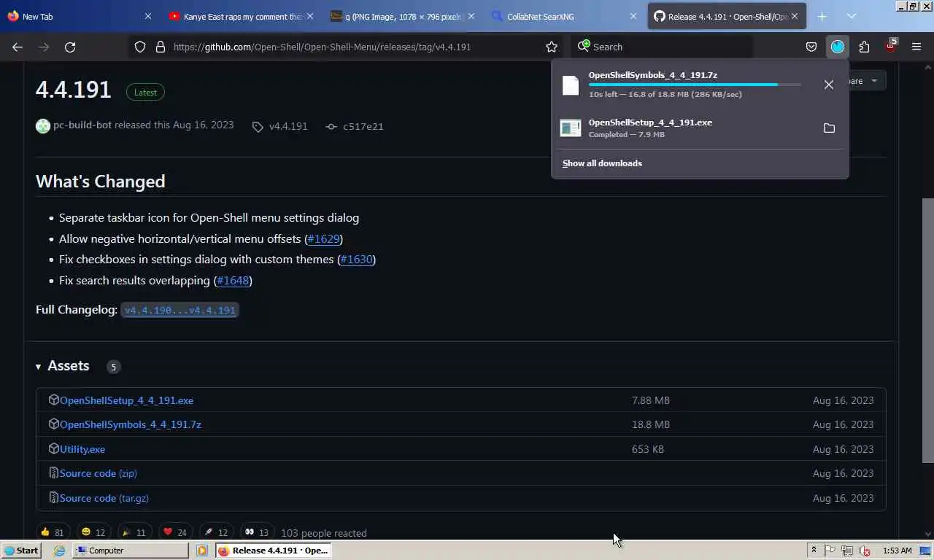Close the CollabNet SearXNG tab

tap(633, 16)
